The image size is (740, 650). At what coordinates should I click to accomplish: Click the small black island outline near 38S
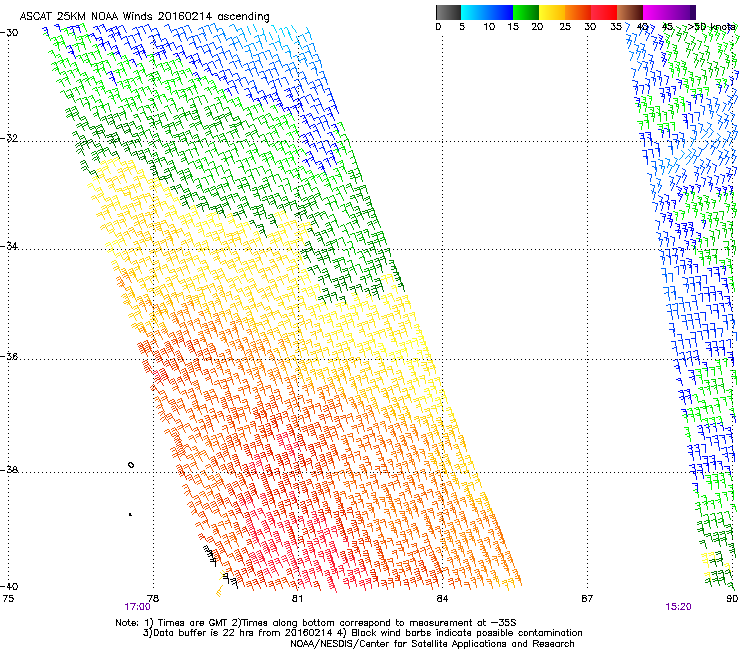(131, 465)
